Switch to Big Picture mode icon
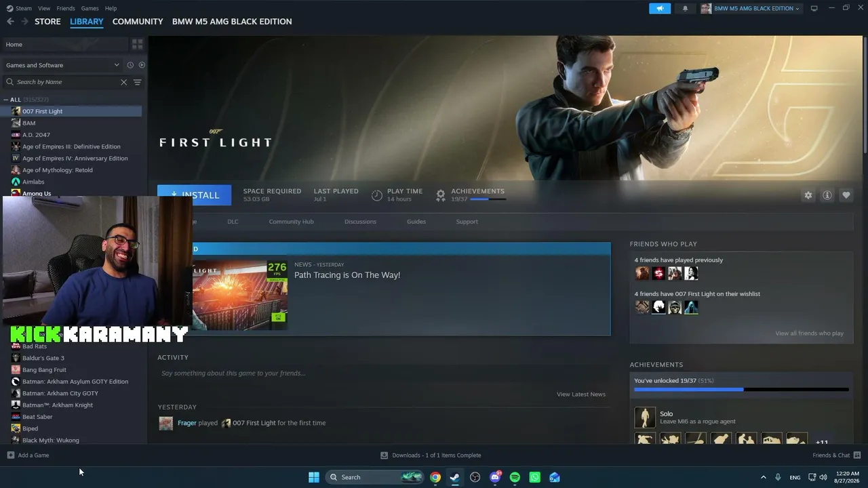Screen dimensions: 868x488 [814, 8]
